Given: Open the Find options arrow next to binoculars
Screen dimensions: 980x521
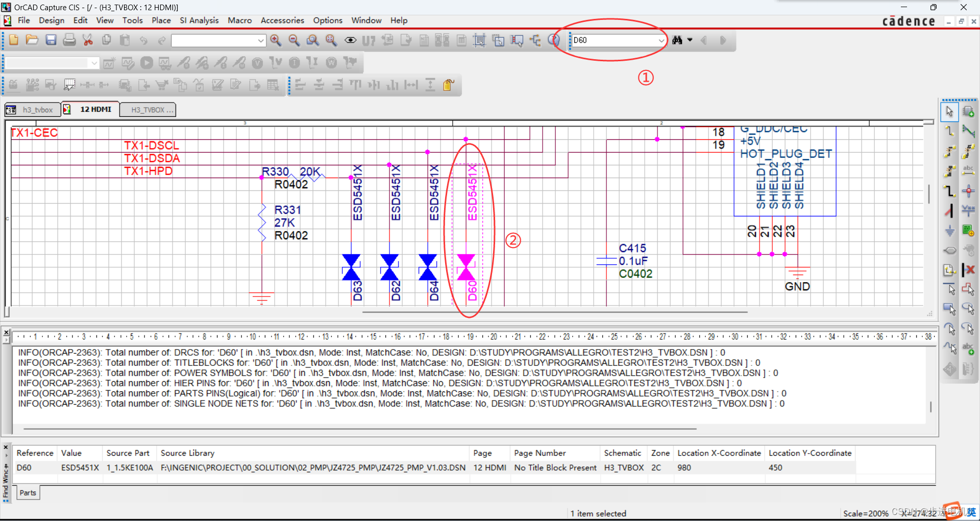Looking at the screenshot, I should [690, 40].
